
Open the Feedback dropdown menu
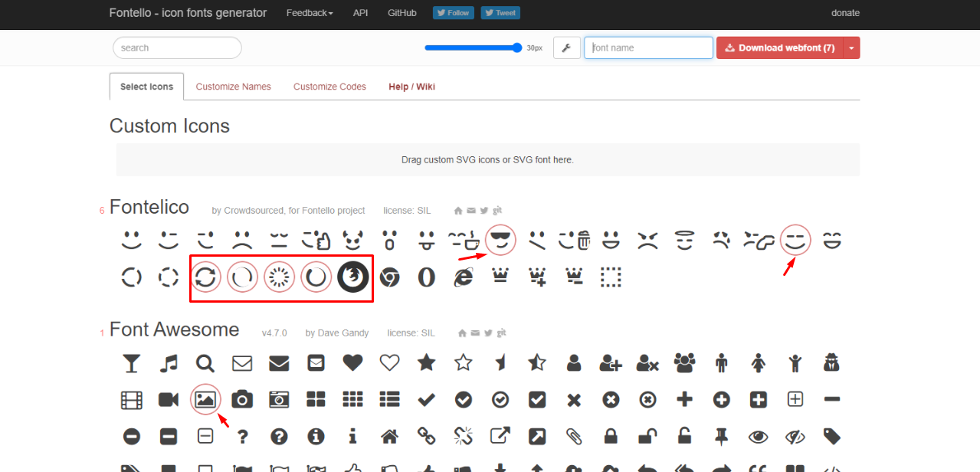[x=309, y=13]
